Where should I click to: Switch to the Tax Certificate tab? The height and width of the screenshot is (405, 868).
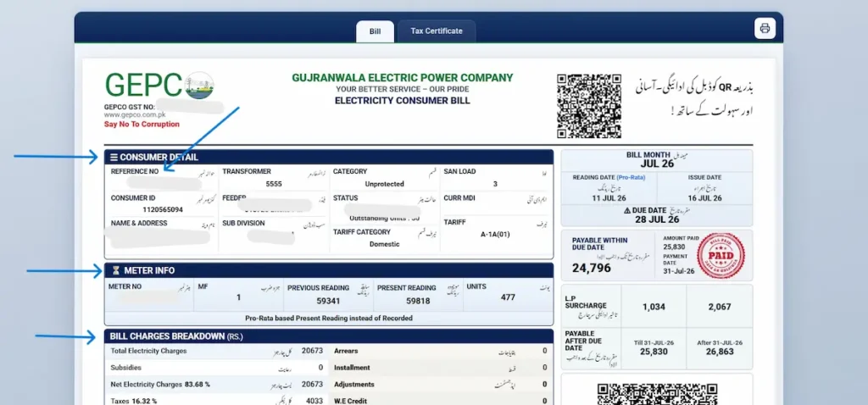tap(437, 31)
